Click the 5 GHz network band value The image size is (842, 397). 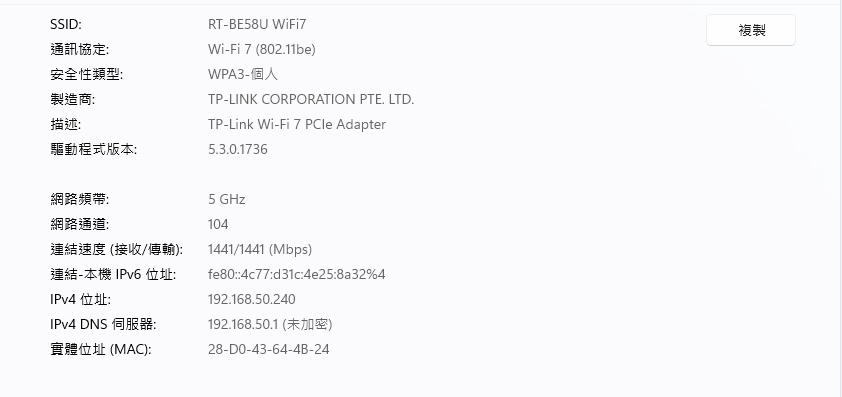[227, 199]
